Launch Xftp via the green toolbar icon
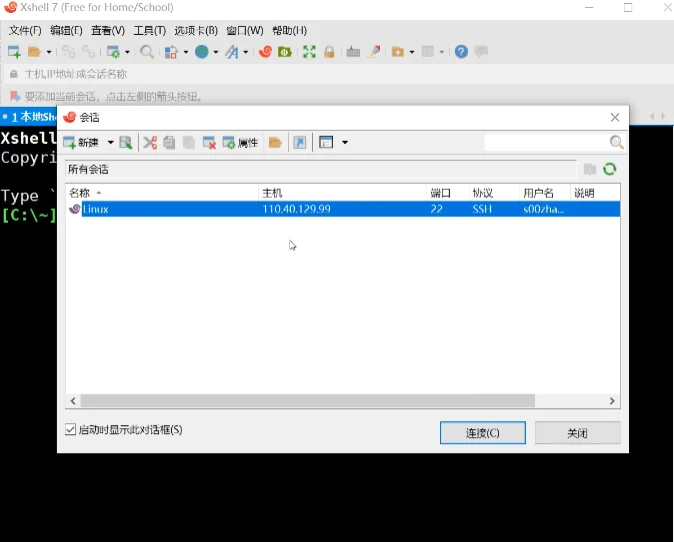Viewport: 674px width, 542px height. pyautogui.click(x=285, y=52)
